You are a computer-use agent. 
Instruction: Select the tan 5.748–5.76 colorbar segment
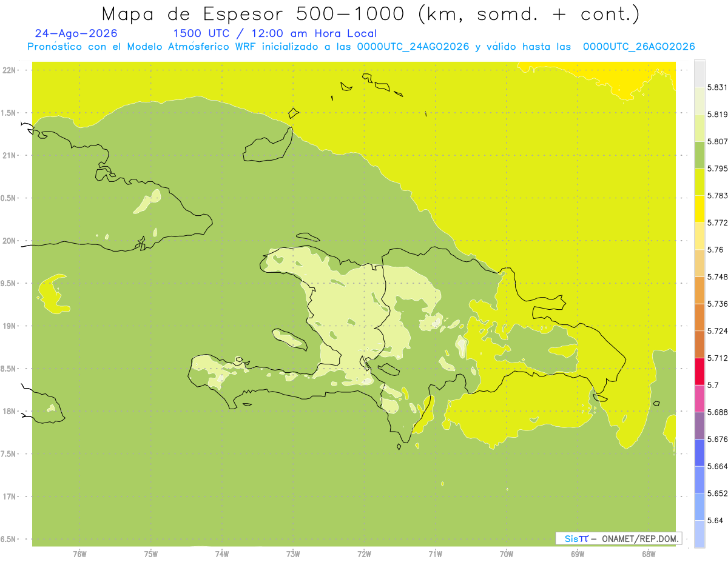[x=699, y=263]
